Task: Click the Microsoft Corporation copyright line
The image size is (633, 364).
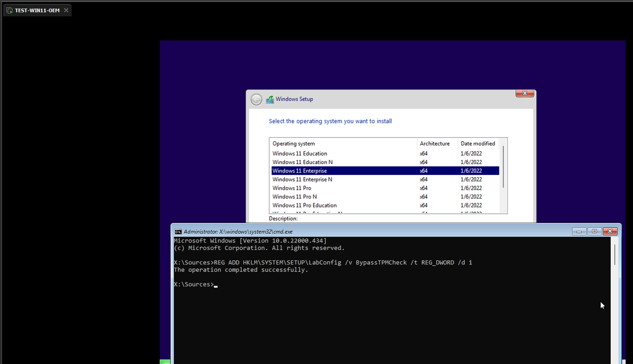Action: point(259,248)
